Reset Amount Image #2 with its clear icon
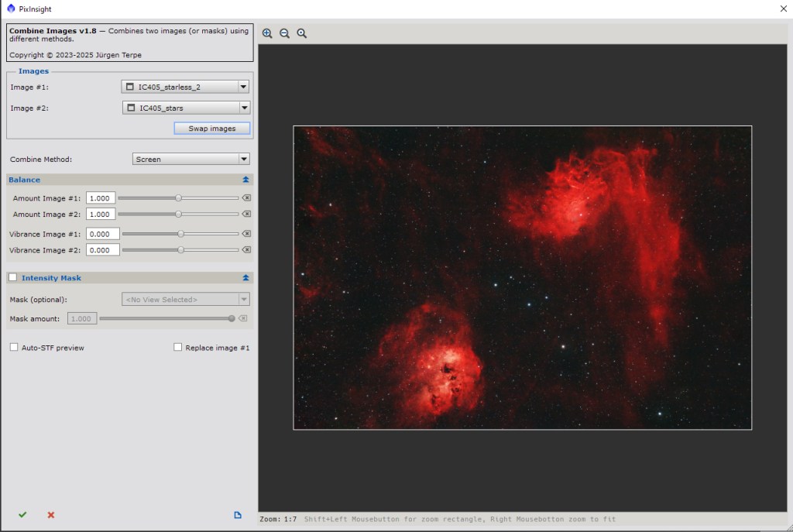Image resolution: width=793 pixels, height=532 pixels. click(246, 214)
